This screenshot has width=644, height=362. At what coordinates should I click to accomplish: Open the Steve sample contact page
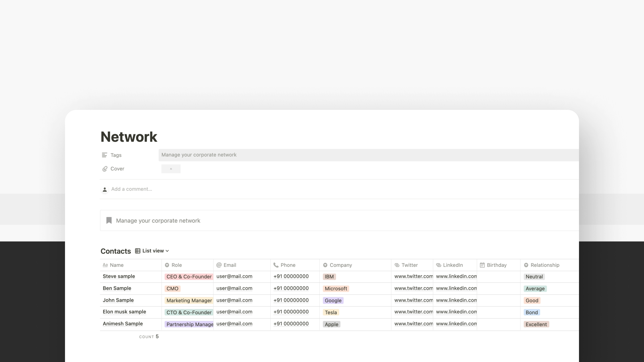click(x=119, y=276)
